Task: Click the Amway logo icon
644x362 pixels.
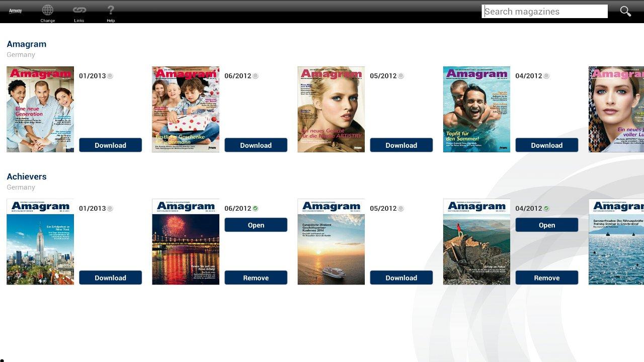Action: click(16, 11)
